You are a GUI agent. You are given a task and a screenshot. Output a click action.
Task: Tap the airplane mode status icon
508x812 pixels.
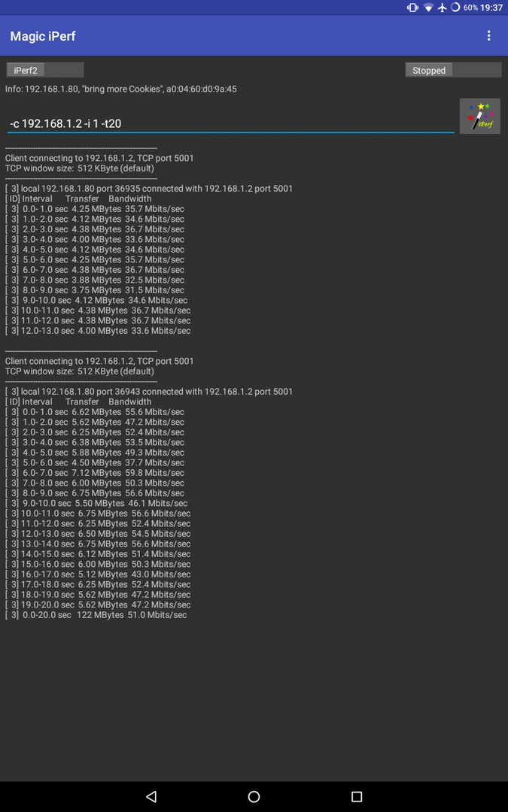tap(443, 8)
